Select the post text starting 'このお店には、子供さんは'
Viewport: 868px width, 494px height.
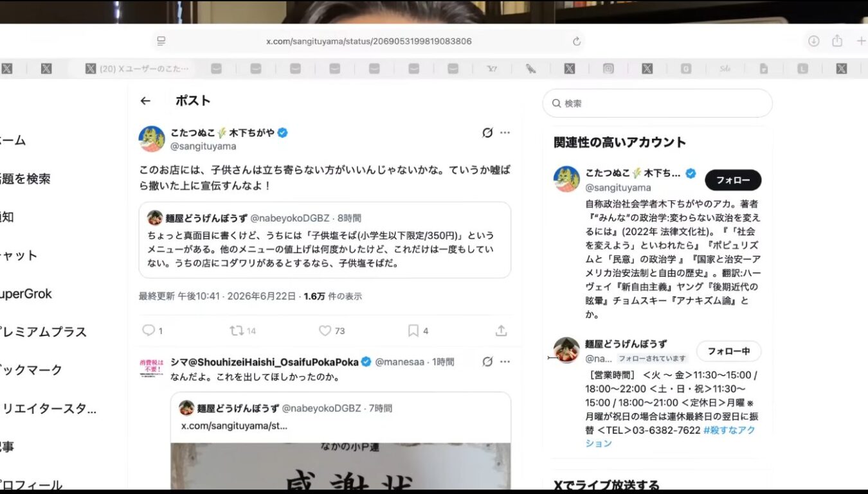click(x=325, y=178)
